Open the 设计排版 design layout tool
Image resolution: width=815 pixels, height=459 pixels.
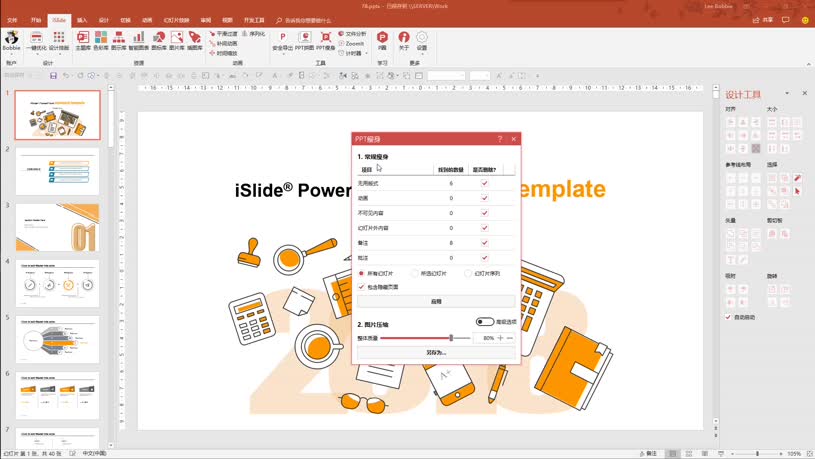click(59, 41)
